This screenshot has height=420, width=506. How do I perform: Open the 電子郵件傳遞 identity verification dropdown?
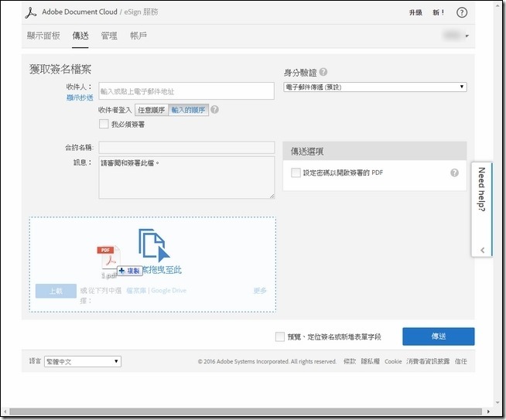[x=375, y=87]
